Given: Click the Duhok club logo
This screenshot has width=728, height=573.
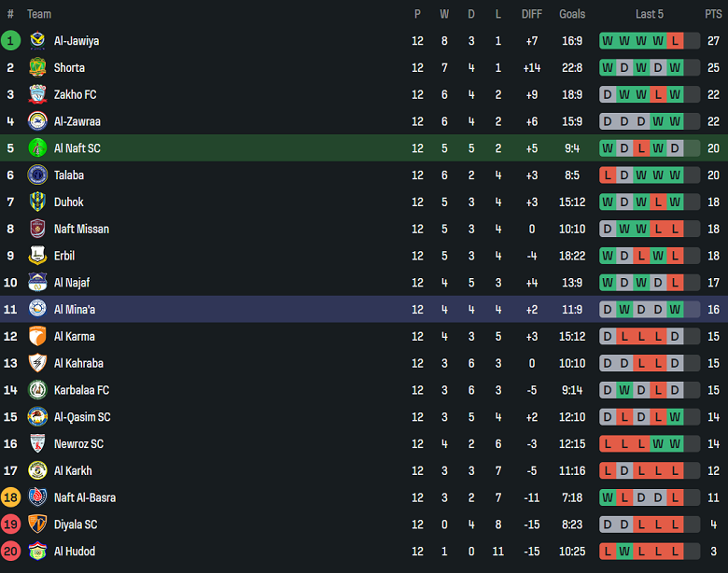Looking at the screenshot, I should tap(37, 202).
